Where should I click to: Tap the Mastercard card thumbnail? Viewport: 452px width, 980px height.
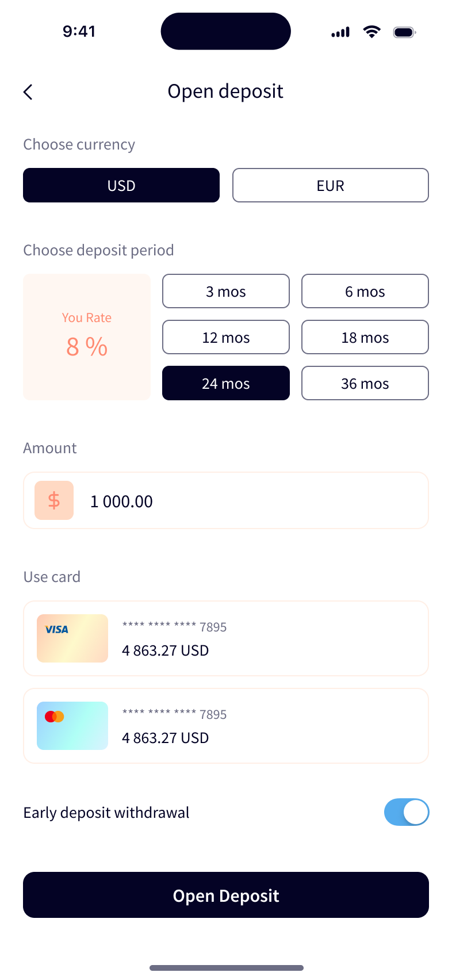point(72,726)
